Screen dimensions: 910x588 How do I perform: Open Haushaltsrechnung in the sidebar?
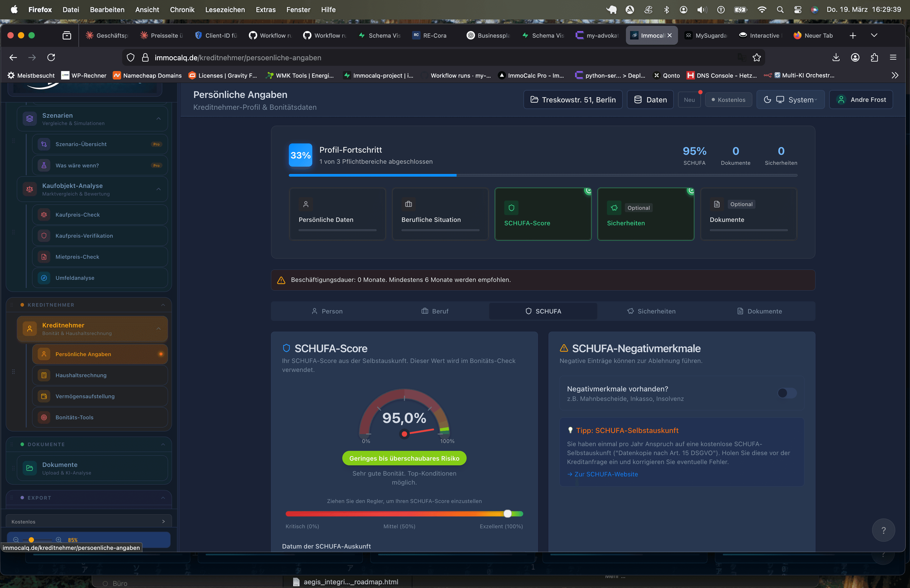coord(100,375)
